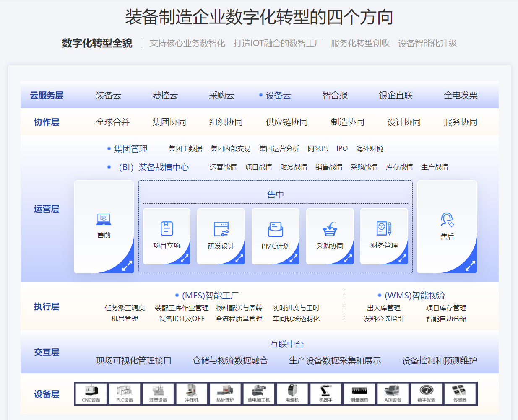
Task: Click 任务派工调度 text
Action: pos(125,308)
